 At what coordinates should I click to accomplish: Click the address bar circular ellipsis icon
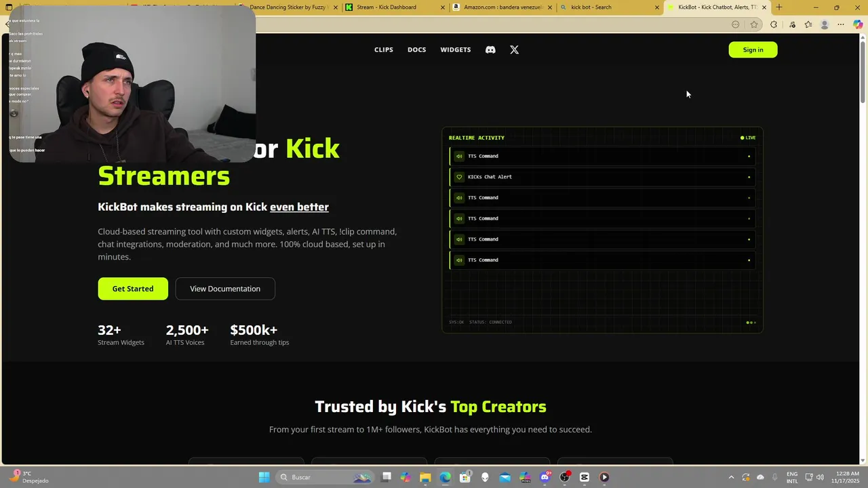point(736,24)
